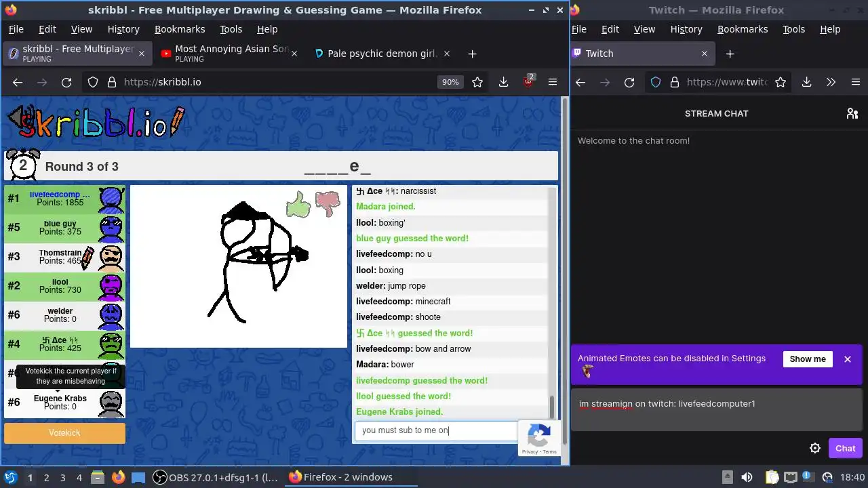868x488 pixels.
Task: Select player llool in the scoreboard
Action: [x=64, y=286]
